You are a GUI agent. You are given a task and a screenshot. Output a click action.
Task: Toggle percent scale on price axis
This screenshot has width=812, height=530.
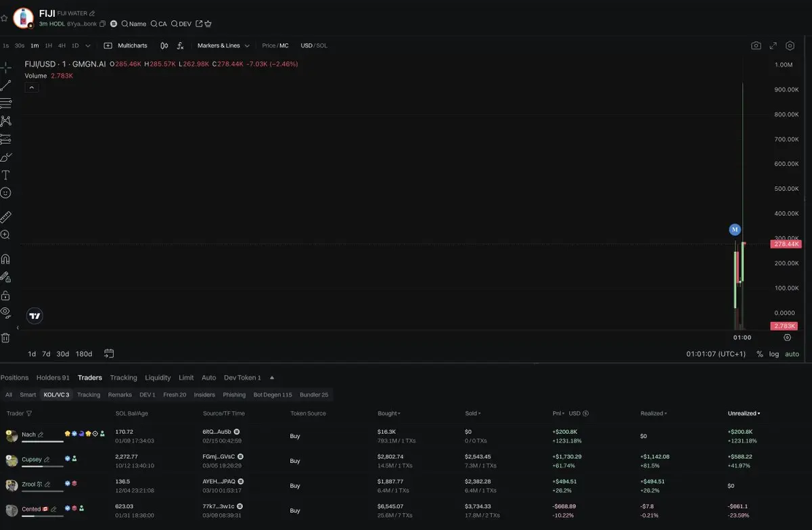[760, 354]
